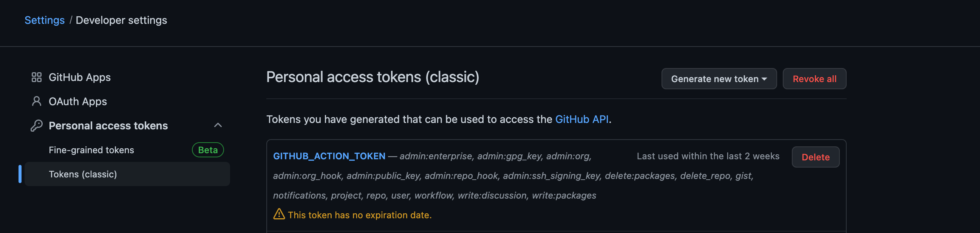The width and height of the screenshot is (980, 233).
Task: Click the Revoke all button
Action: pos(814,79)
